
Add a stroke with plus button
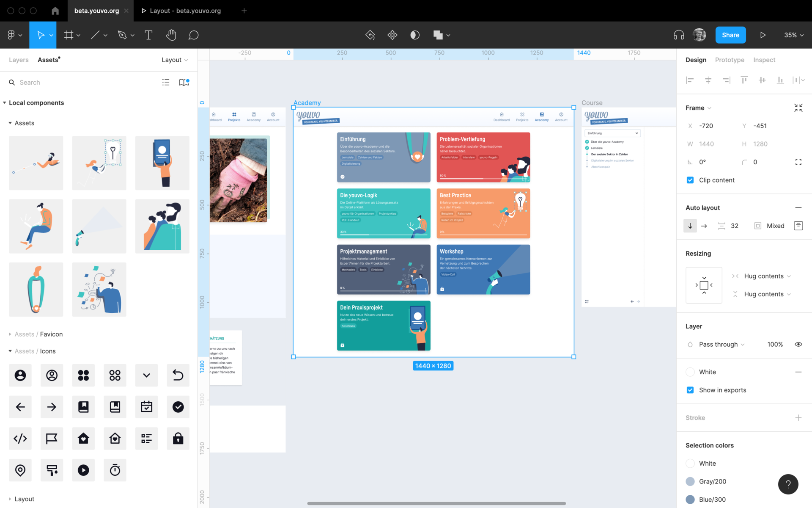798,418
